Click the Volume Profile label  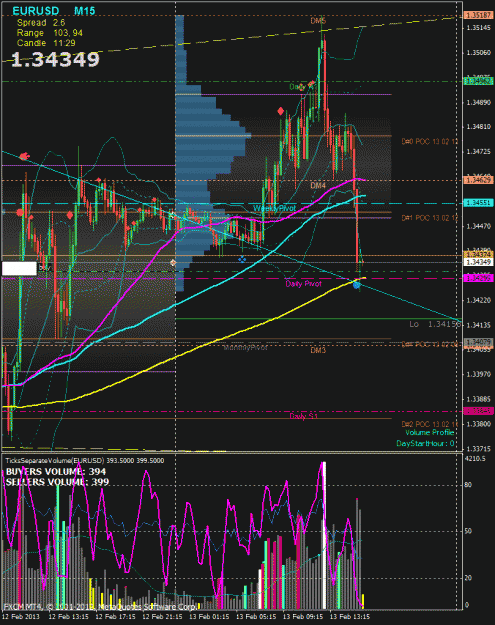(430, 433)
